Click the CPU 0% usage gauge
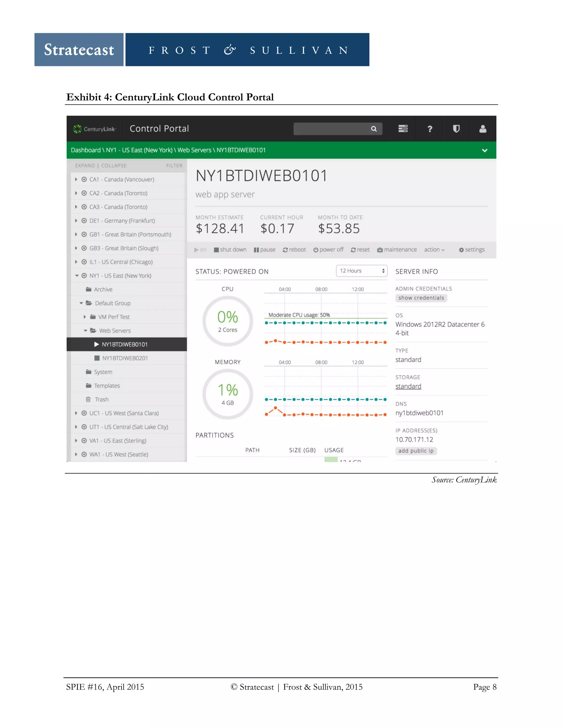The width and height of the screenshot is (563, 728). pyautogui.click(x=227, y=321)
